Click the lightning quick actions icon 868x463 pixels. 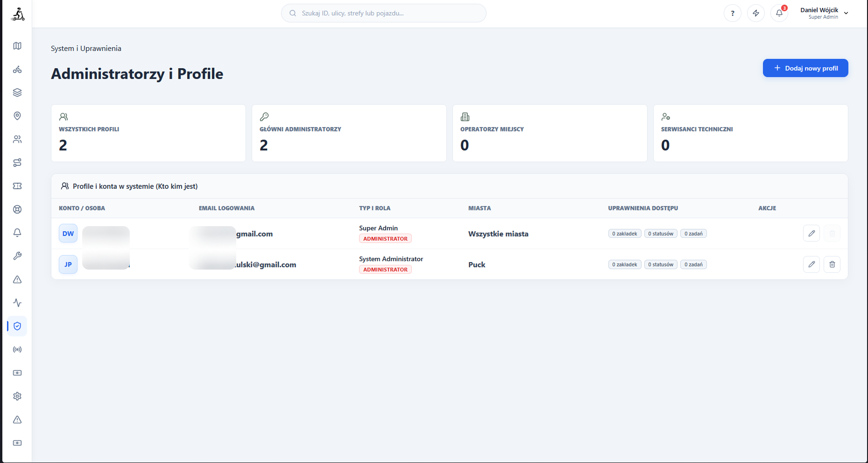click(x=756, y=13)
